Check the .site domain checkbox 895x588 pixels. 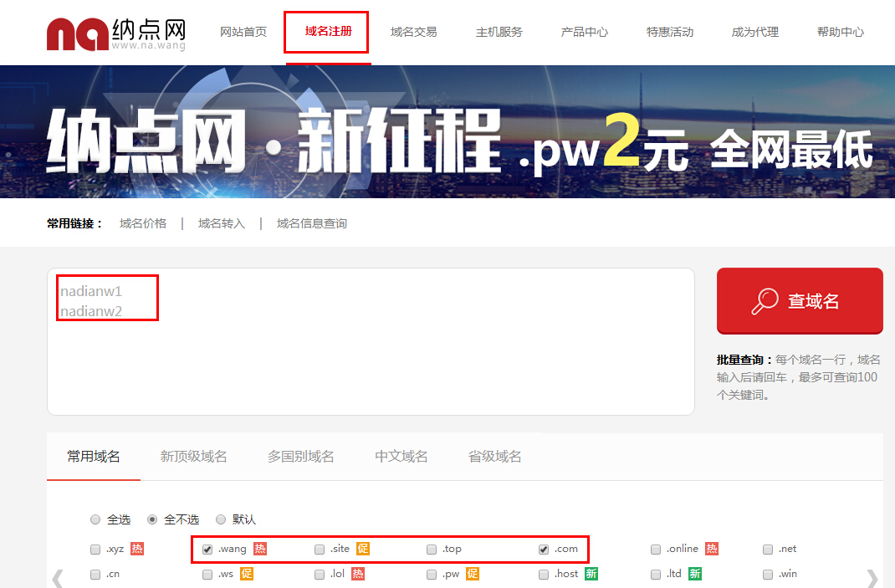[x=320, y=550]
